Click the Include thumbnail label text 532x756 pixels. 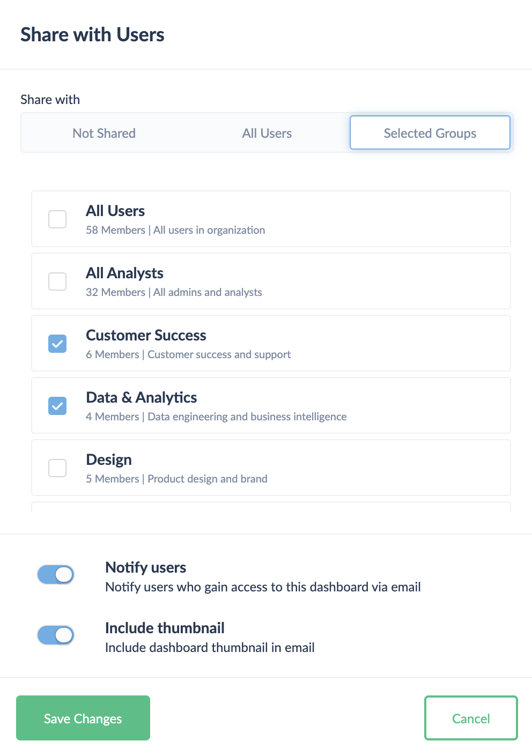(x=165, y=628)
